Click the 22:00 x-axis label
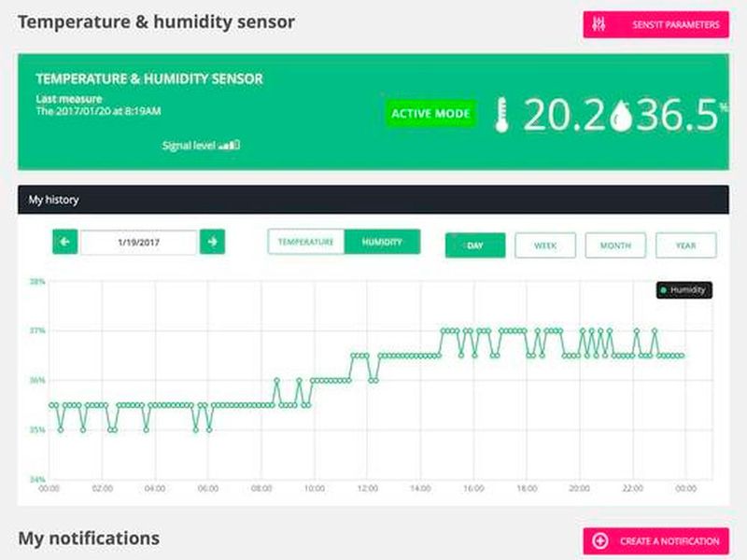This screenshot has width=747, height=560. coord(633,488)
